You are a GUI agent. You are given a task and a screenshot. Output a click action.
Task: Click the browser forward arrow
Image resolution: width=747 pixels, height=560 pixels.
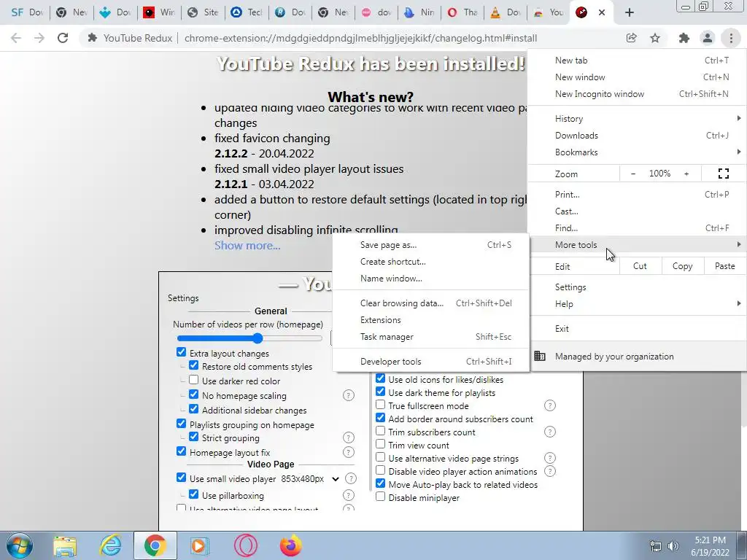(39, 38)
